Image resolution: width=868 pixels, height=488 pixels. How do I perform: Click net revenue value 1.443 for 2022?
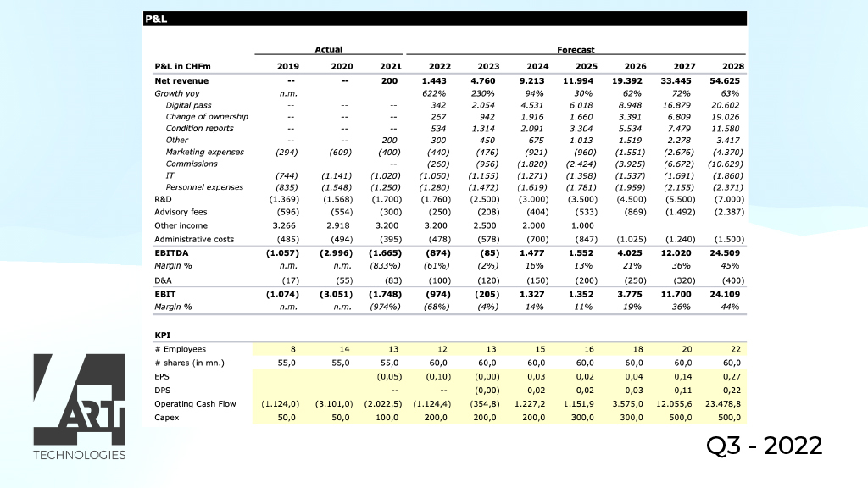pos(434,80)
